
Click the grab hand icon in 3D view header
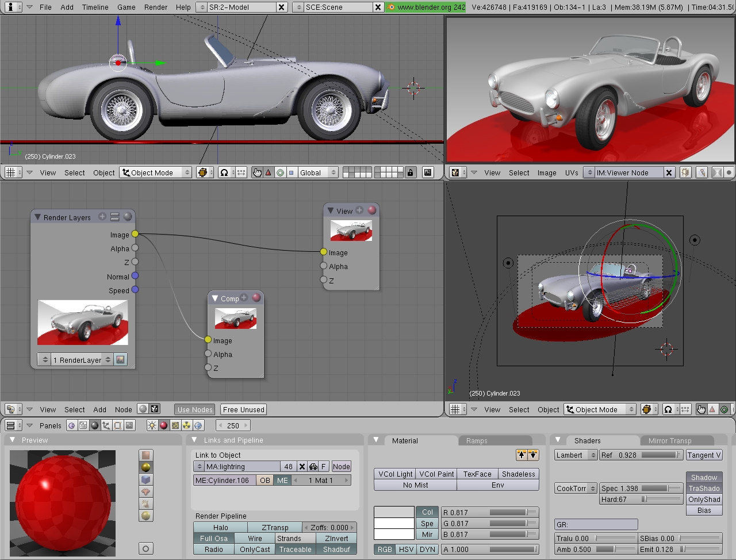257,172
